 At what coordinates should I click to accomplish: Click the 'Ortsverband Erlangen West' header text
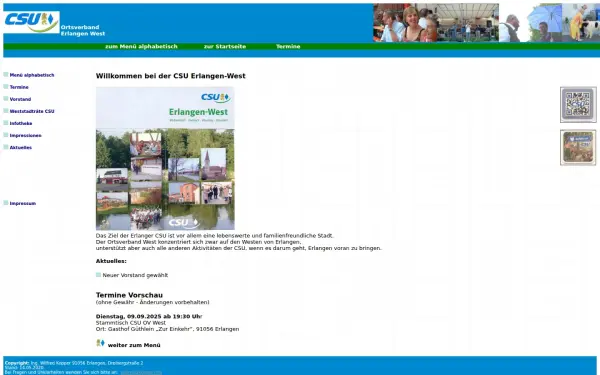(x=83, y=30)
